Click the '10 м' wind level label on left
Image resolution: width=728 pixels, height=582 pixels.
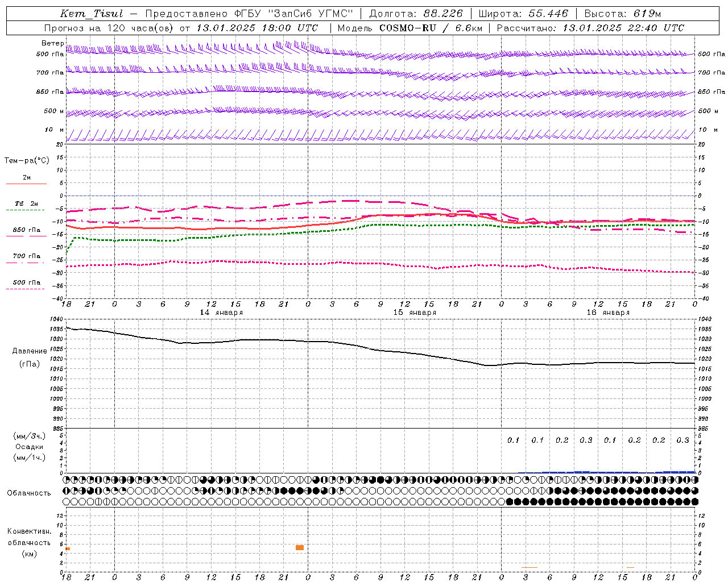55,130
